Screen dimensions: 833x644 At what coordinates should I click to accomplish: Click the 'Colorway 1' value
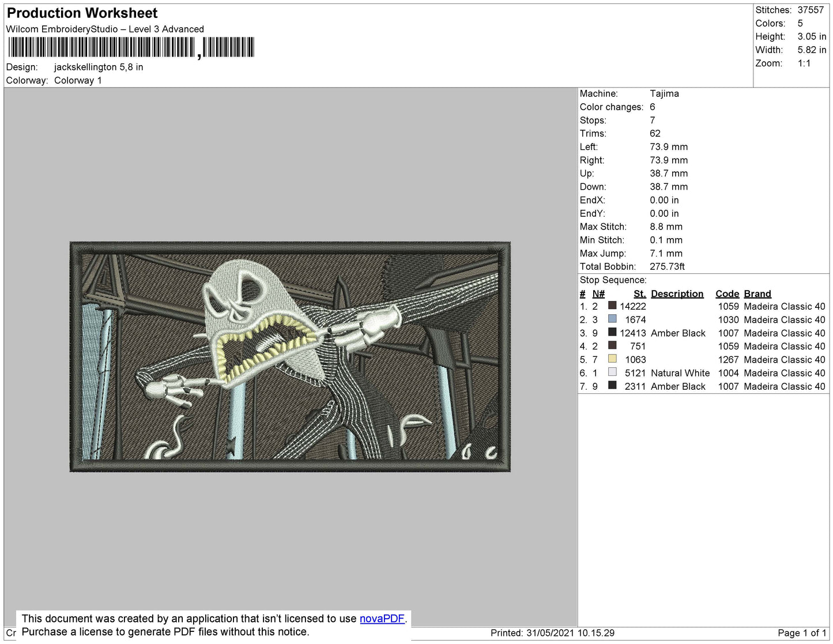coord(78,81)
